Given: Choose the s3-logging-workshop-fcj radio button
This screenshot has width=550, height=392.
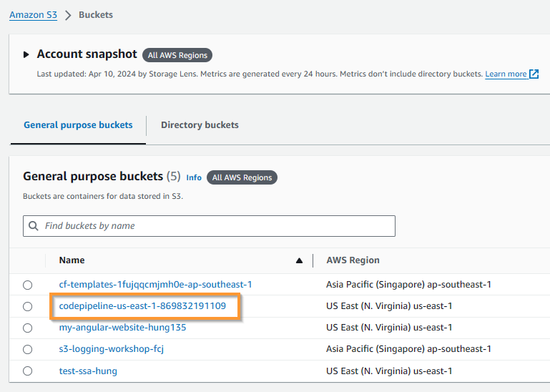Looking at the screenshot, I should pos(28,349).
